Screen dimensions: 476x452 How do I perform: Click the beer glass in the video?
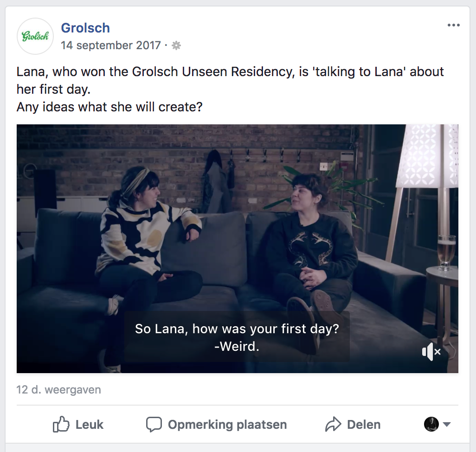click(x=446, y=252)
